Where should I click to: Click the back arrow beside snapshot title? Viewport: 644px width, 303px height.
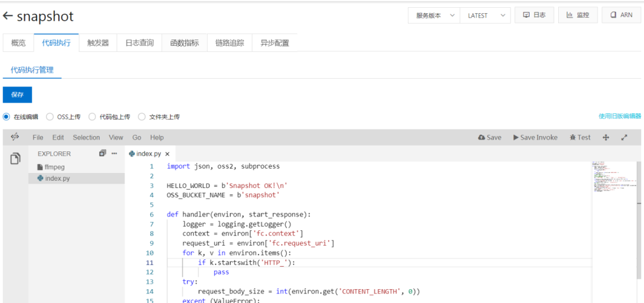(x=8, y=17)
